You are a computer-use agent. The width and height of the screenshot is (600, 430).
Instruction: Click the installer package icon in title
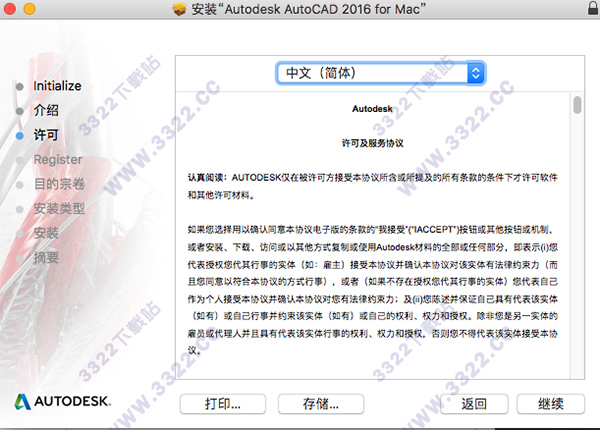tap(179, 9)
